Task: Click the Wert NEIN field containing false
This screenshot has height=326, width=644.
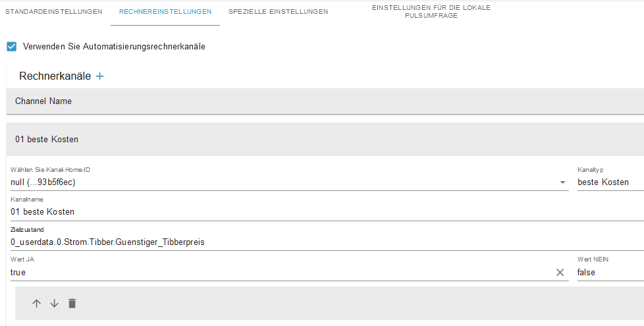Action: click(x=609, y=272)
